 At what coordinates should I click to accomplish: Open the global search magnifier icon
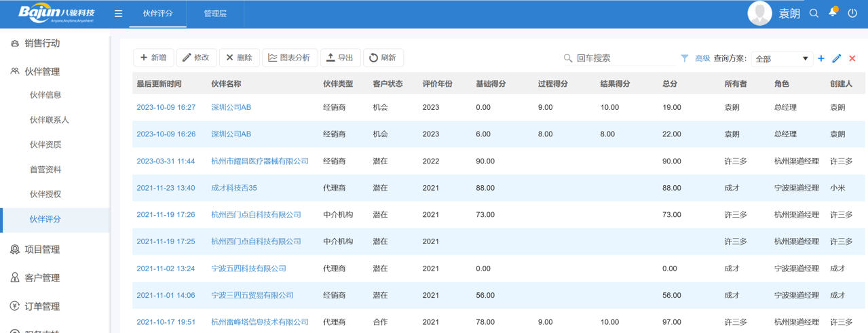tap(814, 14)
